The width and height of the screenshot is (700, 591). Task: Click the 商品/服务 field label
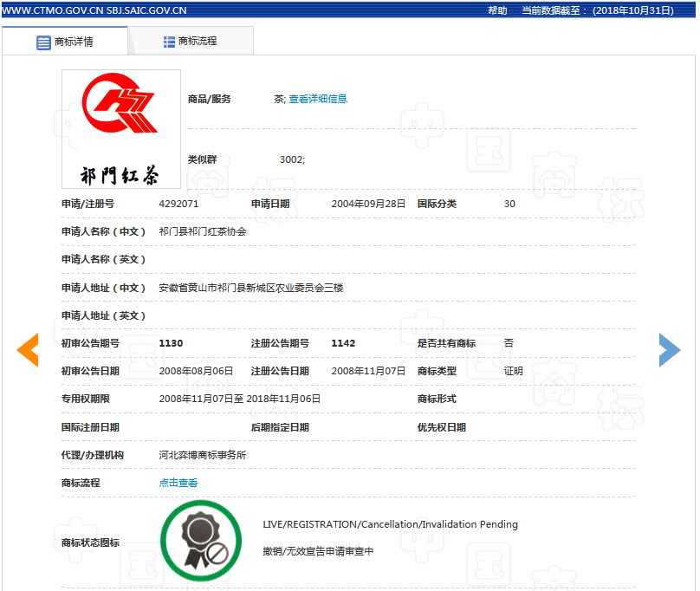209,99
